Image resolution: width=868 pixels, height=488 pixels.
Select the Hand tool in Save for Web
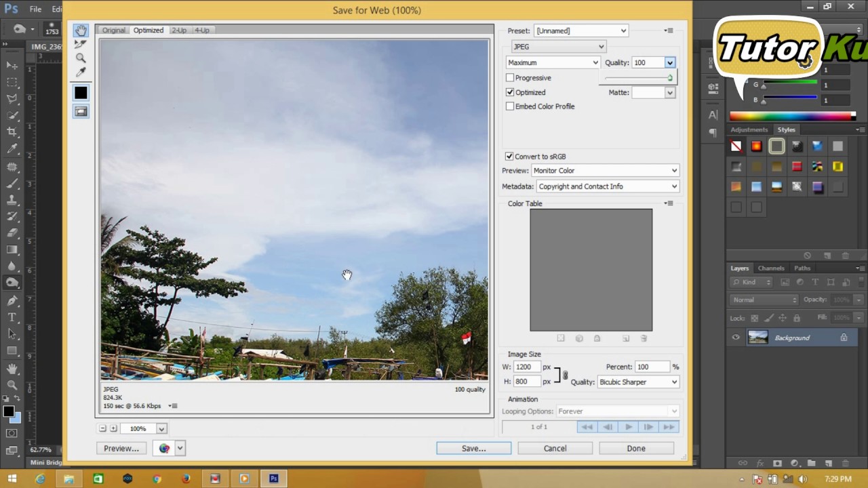pyautogui.click(x=81, y=30)
